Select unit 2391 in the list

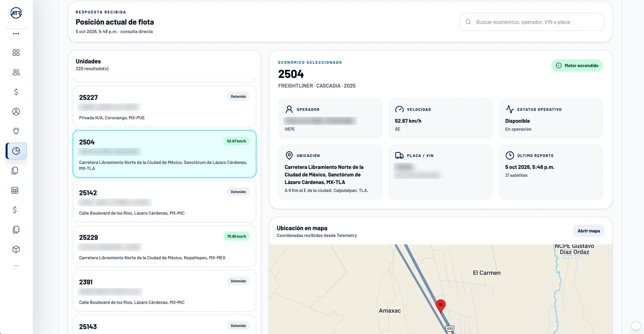click(x=164, y=291)
